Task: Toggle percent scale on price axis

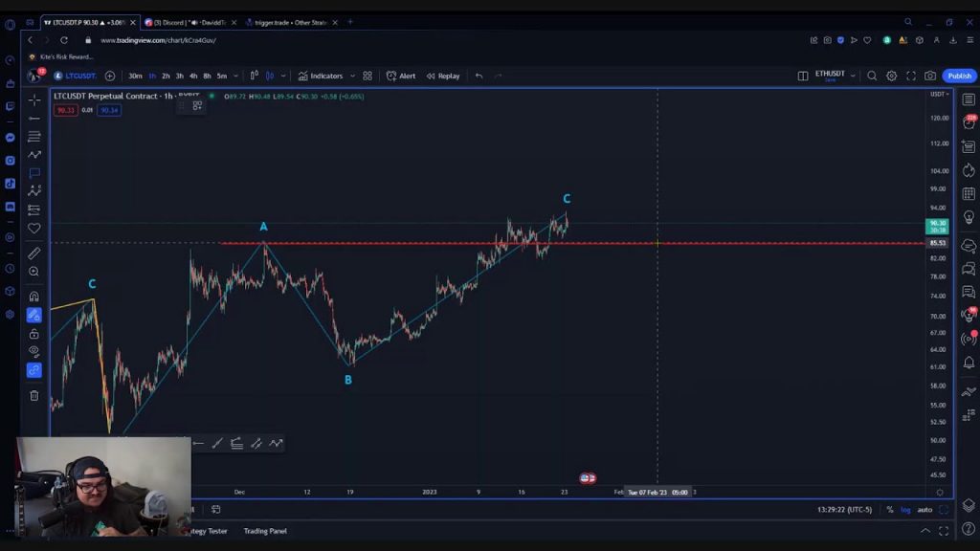Action: point(890,510)
